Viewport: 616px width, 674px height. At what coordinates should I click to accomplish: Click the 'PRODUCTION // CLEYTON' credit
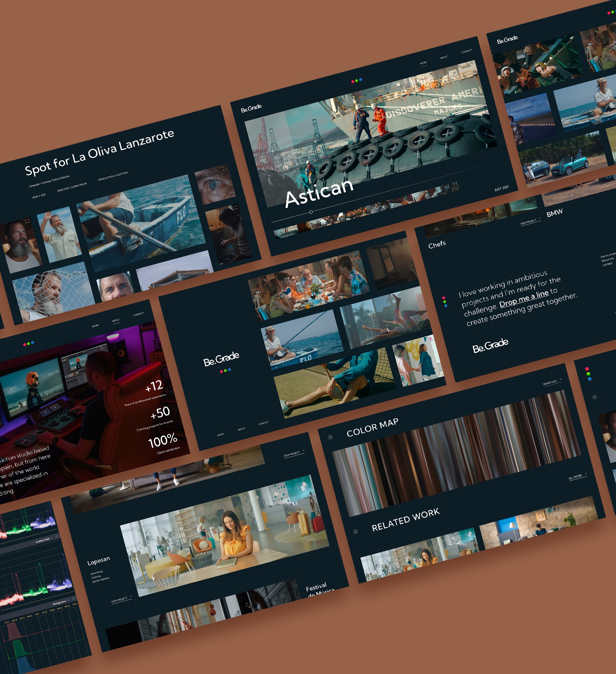pos(113,176)
